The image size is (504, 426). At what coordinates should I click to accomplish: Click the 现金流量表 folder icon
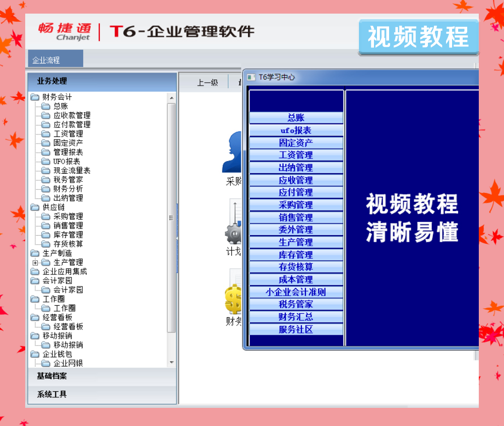pos(46,171)
